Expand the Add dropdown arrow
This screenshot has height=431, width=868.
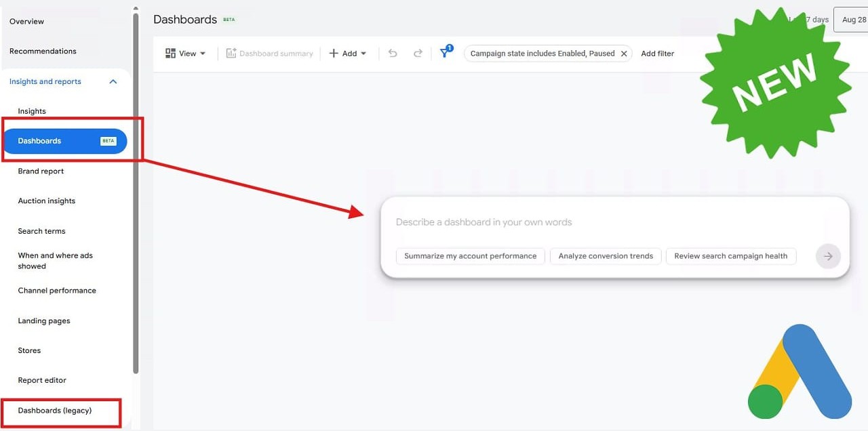[363, 54]
